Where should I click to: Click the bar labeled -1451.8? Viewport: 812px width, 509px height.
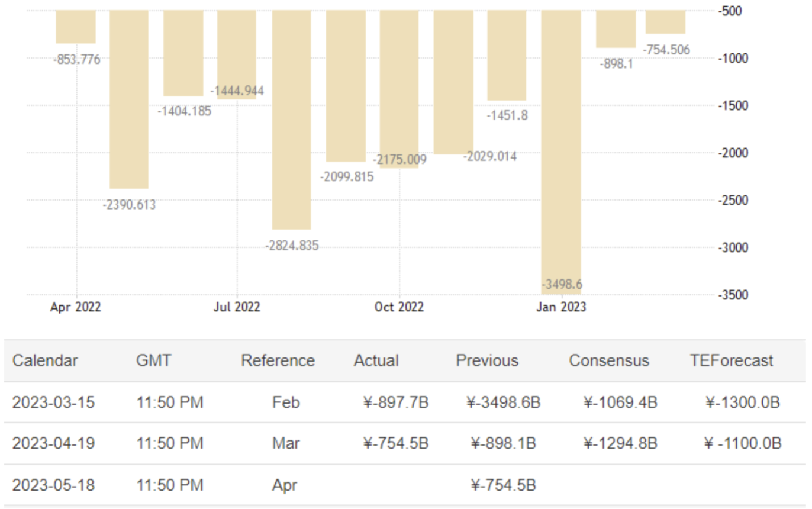[x=507, y=55]
